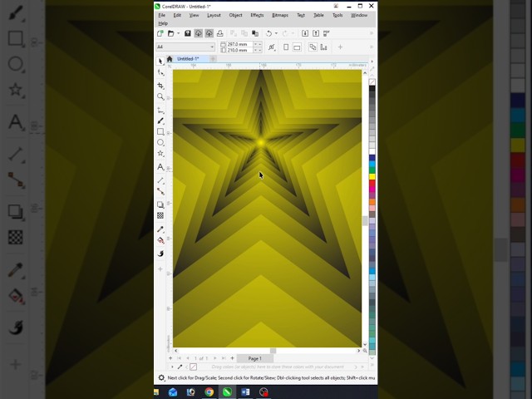Select the Ellipse tool

[x=160, y=142]
